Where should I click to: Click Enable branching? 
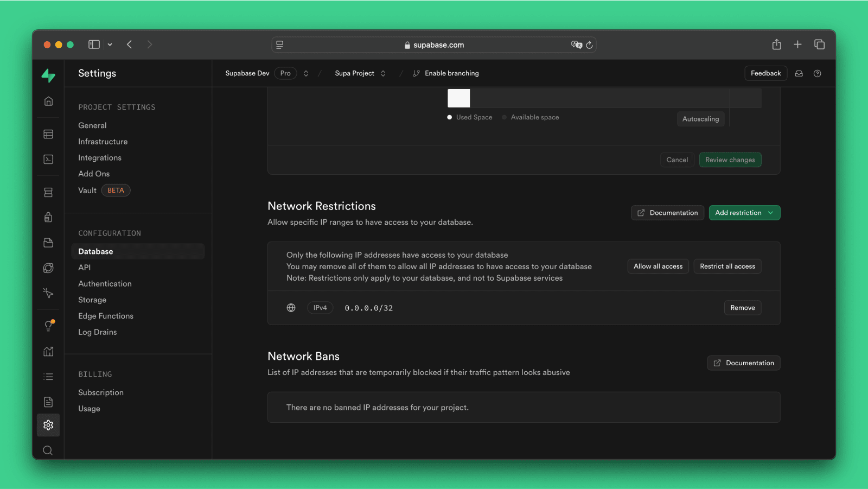pos(446,73)
